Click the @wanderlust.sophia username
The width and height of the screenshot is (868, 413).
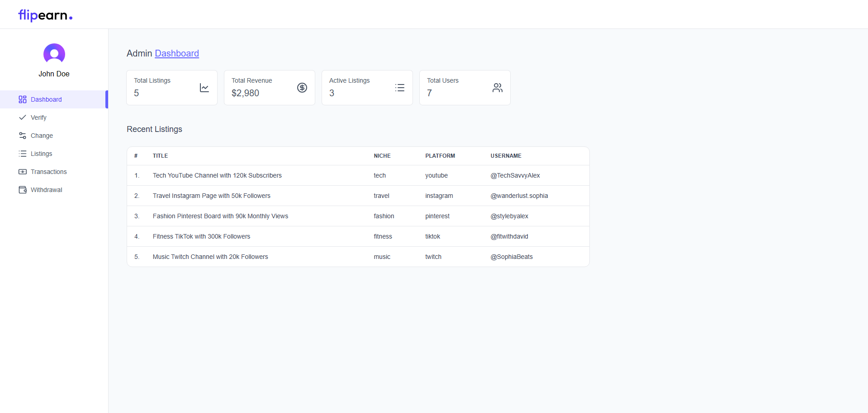pyautogui.click(x=519, y=196)
